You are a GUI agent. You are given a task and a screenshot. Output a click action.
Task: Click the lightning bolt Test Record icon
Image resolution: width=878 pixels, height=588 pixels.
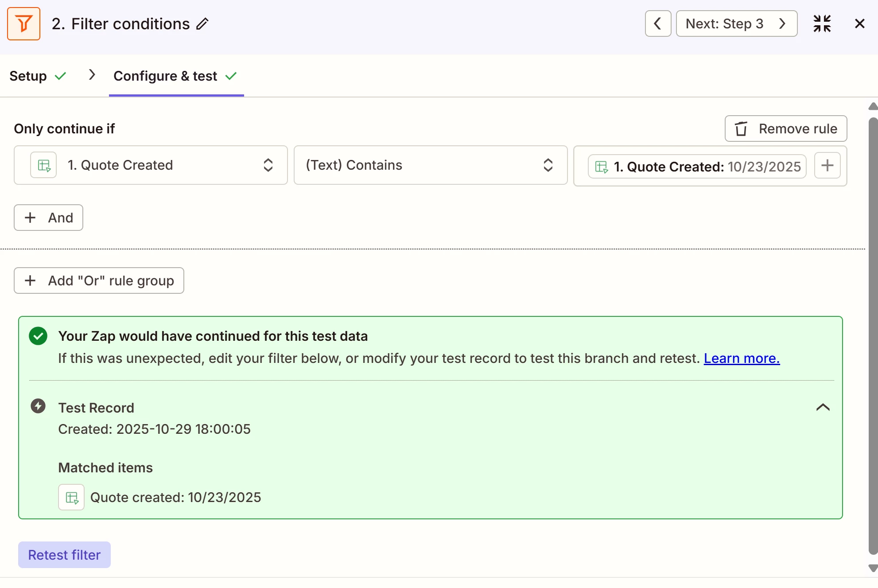(38, 406)
